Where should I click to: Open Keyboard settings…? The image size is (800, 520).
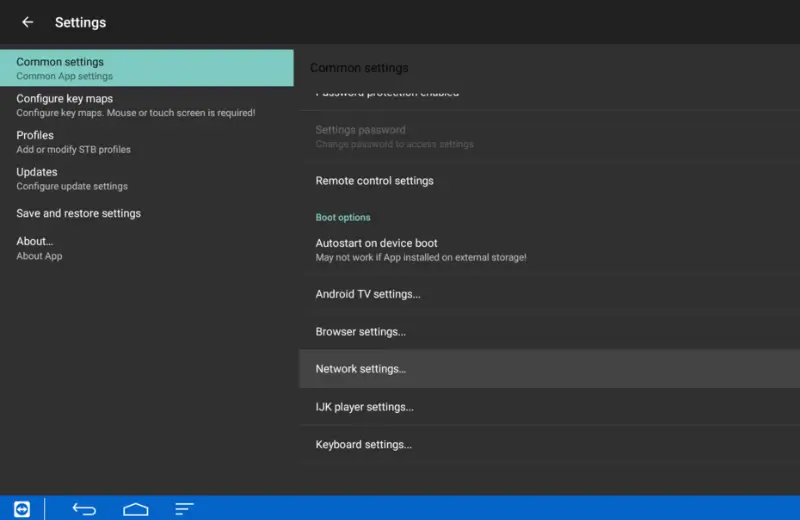point(548,444)
